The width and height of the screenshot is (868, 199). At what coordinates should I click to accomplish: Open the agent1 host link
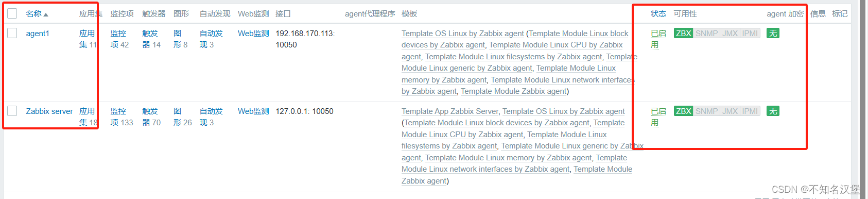tap(38, 34)
